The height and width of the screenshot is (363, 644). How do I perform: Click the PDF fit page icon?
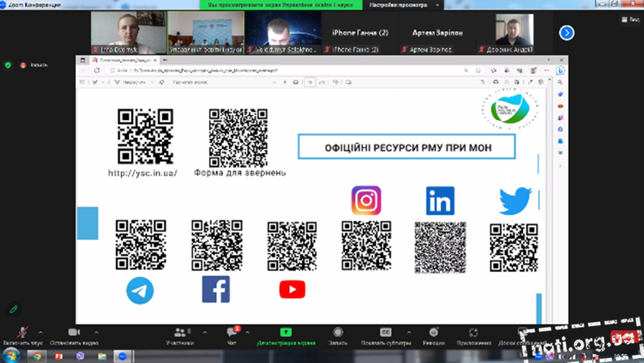click(x=296, y=82)
